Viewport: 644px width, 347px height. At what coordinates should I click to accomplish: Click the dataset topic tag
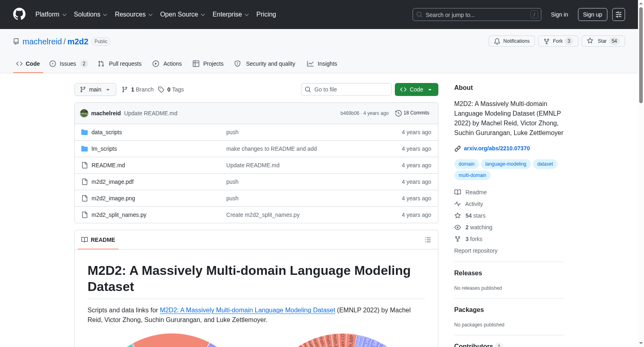[545, 164]
